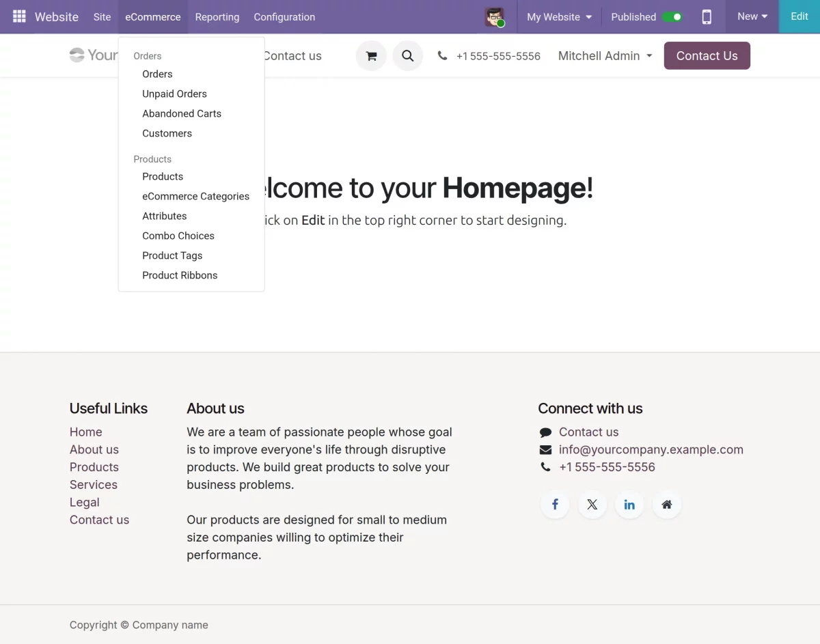Click the Edit button
This screenshot has height=644, width=820.
click(x=799, y=16)
